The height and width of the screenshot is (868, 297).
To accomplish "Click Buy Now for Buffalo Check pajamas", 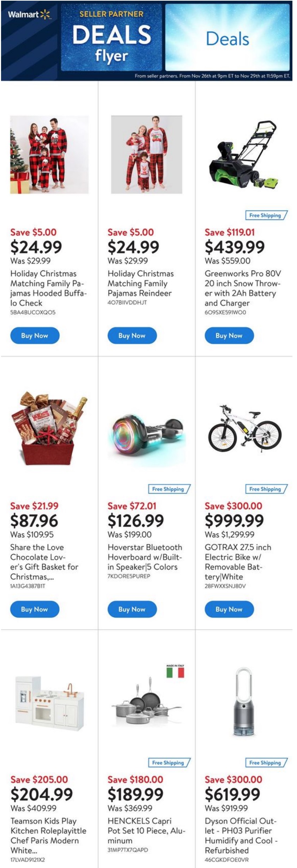I will coord(35,335).
